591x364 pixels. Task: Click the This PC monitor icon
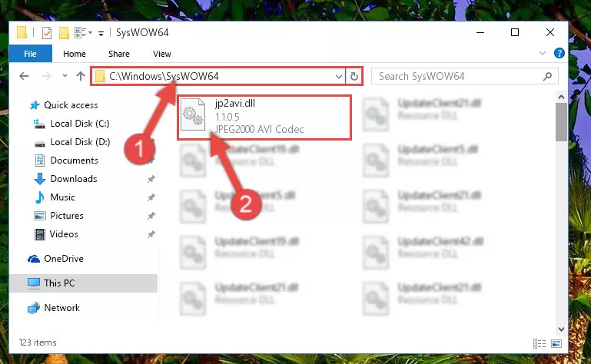pyautogui.click(x=34, y=283)
